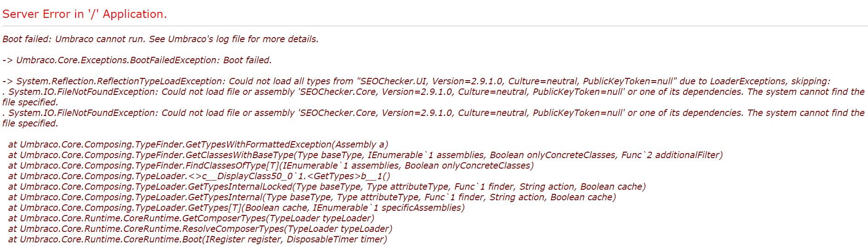This screenshot has height=247, width=868.
Task: Click the DisplayClass50_0 stack frame
Action: 199,176
